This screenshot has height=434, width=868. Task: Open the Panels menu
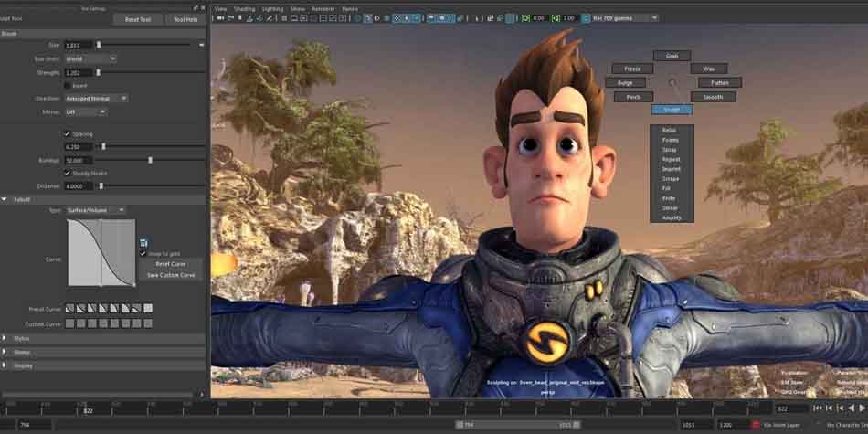tap(349, 9)
